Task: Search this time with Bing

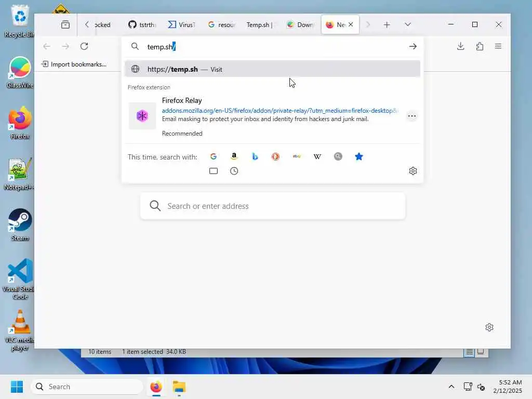Action: pos(255,156)
